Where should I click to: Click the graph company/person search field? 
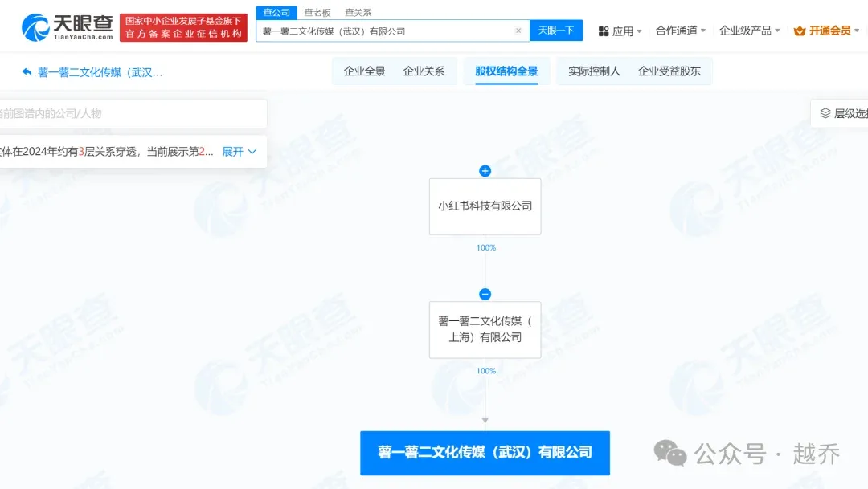click(x=133, y=113)
